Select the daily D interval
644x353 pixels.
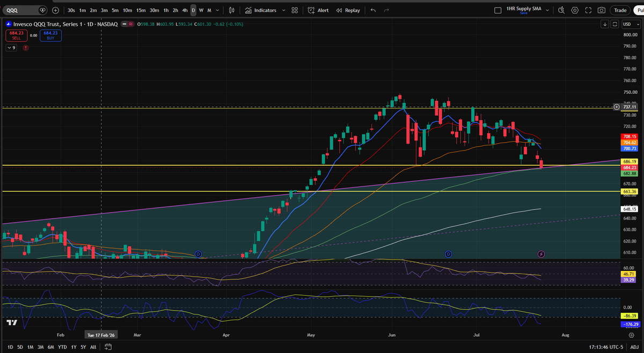(x=193, y=10)
